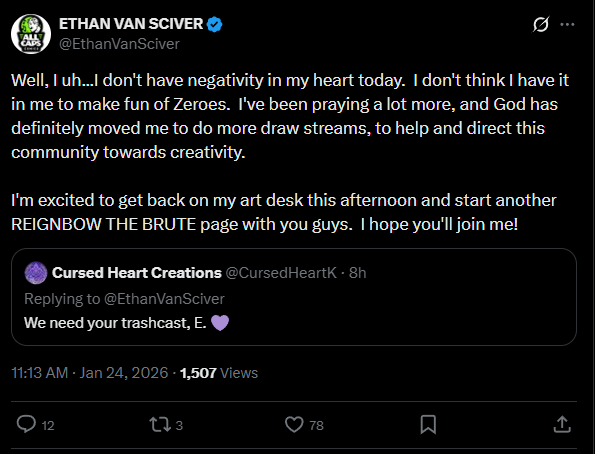
Task: Click the Grok explain icon
Action: point(540,25)
